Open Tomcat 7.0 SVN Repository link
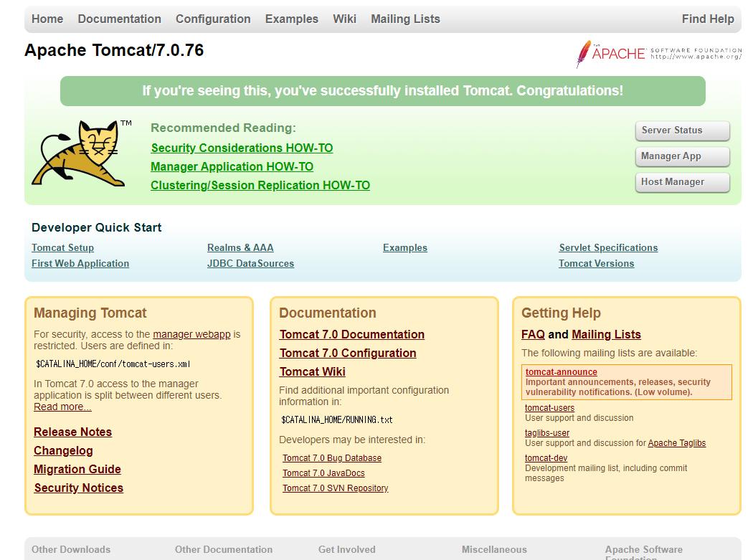Viewport: 753px width, 560px height. (x=335, y=488)
